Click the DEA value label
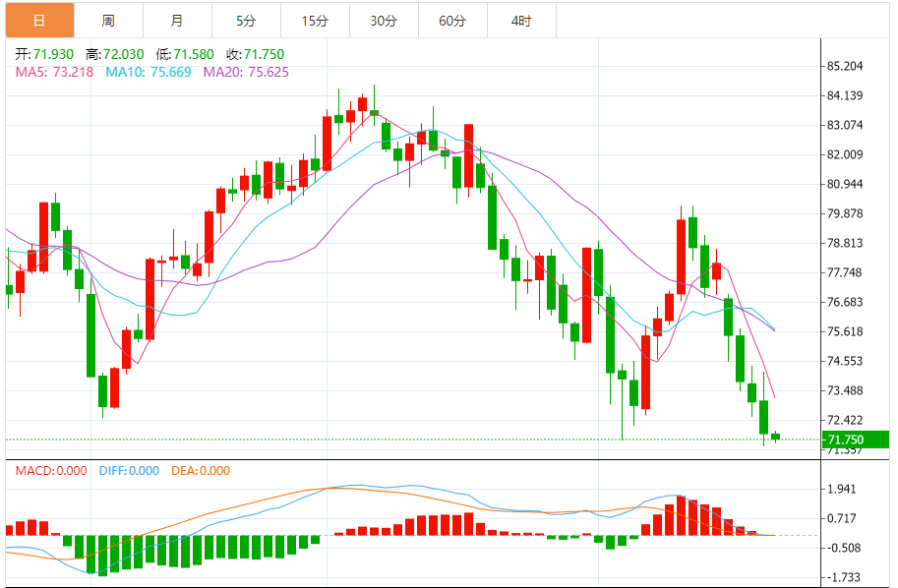This screenshot has height=588, width=898. tap(201, 471)
